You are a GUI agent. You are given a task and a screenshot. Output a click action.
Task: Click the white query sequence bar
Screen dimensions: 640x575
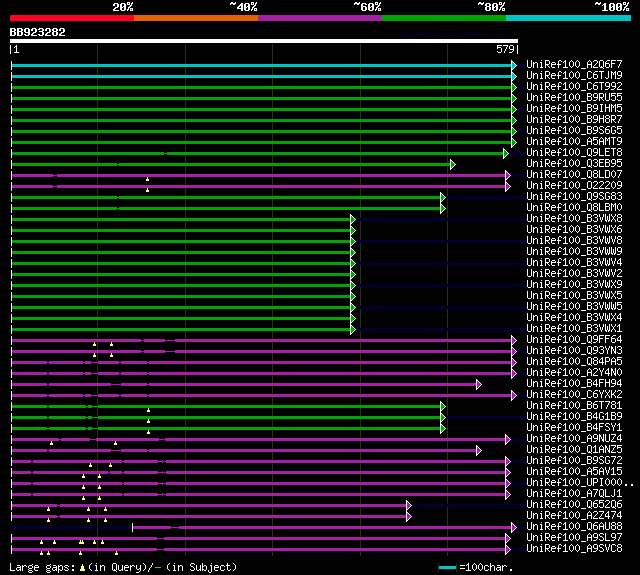(264, 41)
